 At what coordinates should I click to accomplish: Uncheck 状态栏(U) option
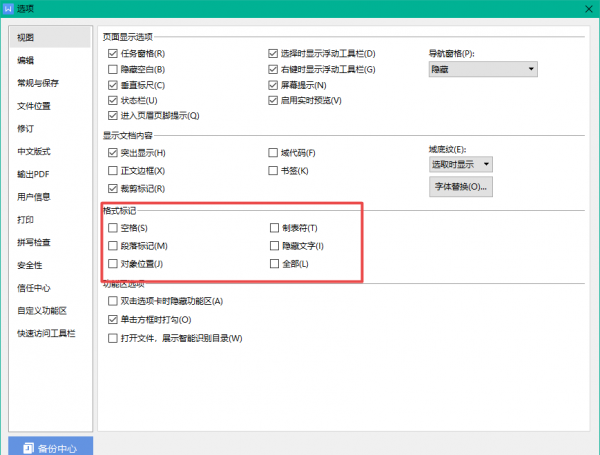112,100
